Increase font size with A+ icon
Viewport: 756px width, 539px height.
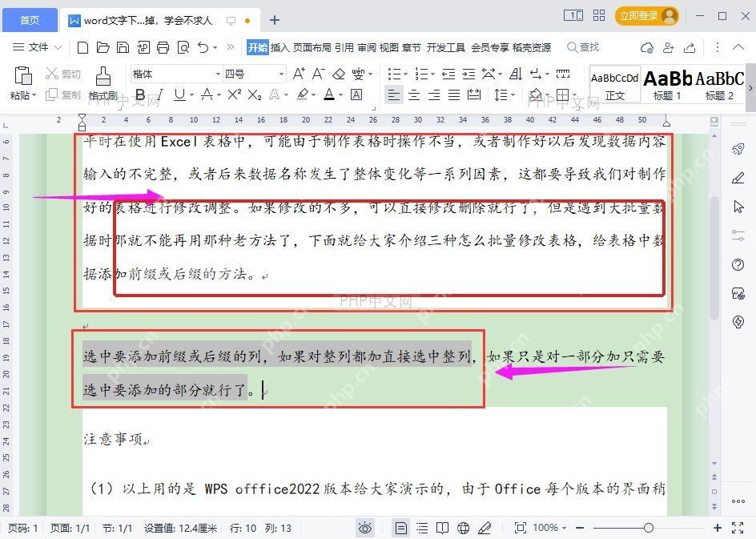click(x=299, y=74)
